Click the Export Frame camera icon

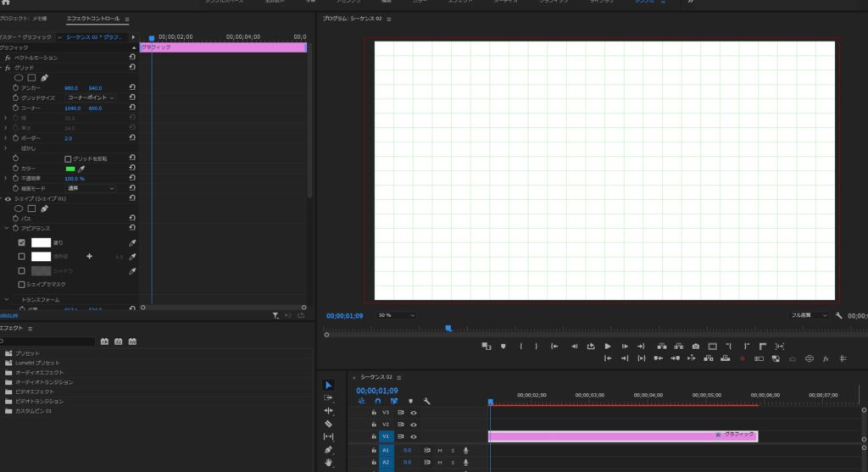point(696,347)
